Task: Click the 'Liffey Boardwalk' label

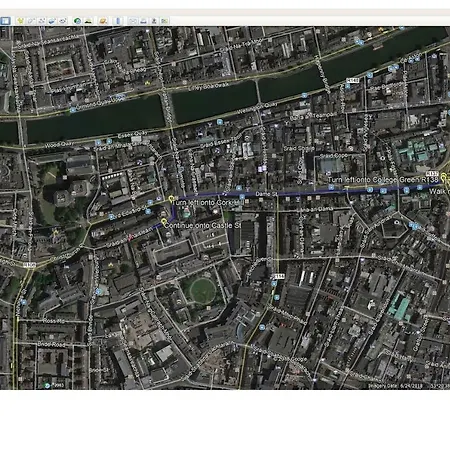Action: coord(209,87)
